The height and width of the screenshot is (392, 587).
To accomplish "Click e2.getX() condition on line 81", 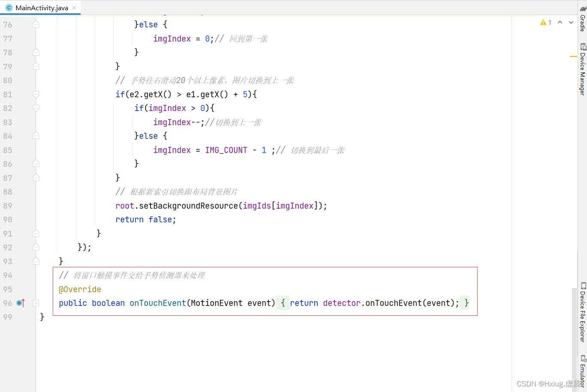I will tap(150, 94).
